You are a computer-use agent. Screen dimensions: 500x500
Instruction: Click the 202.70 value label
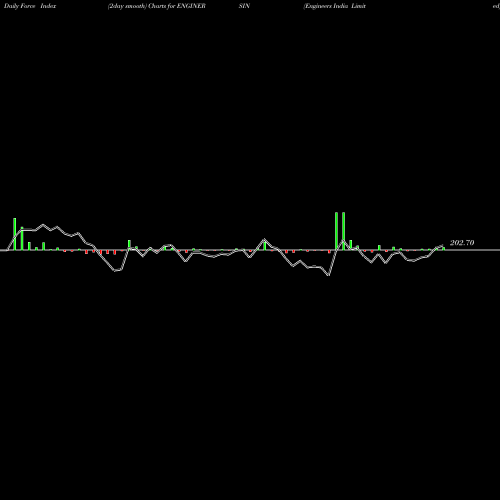(462, 243)
